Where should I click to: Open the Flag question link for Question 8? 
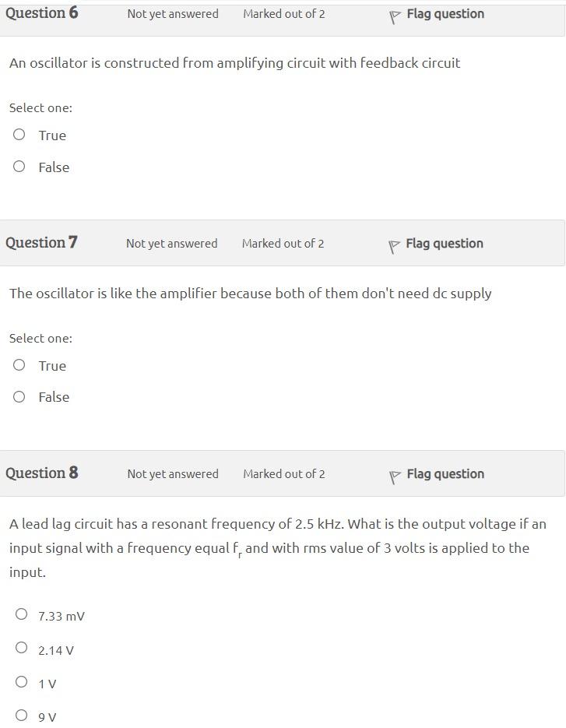pyautogui.click(x=445, y=473)
